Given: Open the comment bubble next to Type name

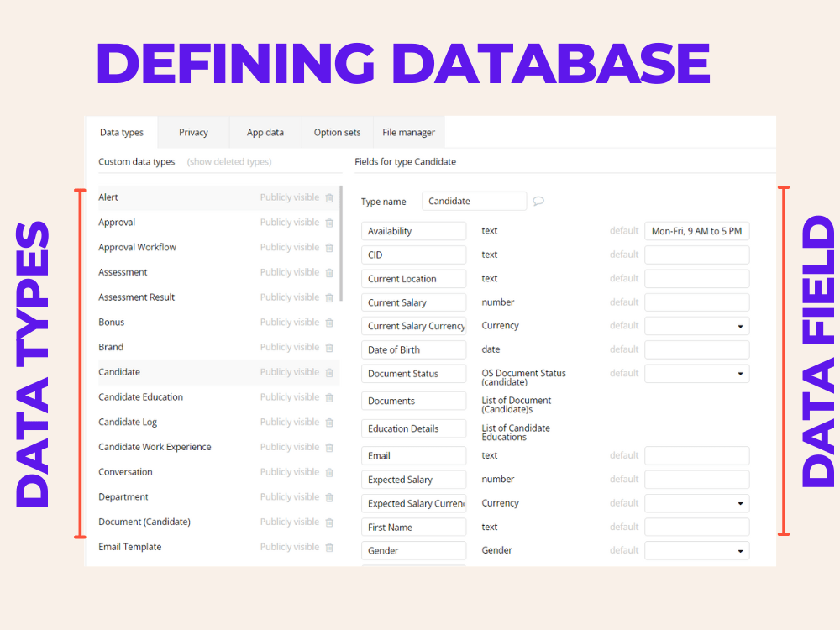Looking at the screenshot, I should point(538,202).
